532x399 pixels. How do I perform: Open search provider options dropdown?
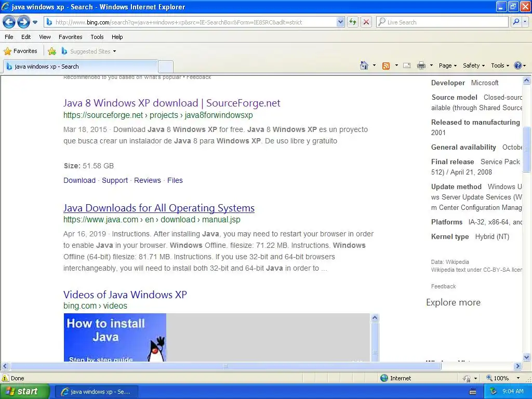click(525, 22)
